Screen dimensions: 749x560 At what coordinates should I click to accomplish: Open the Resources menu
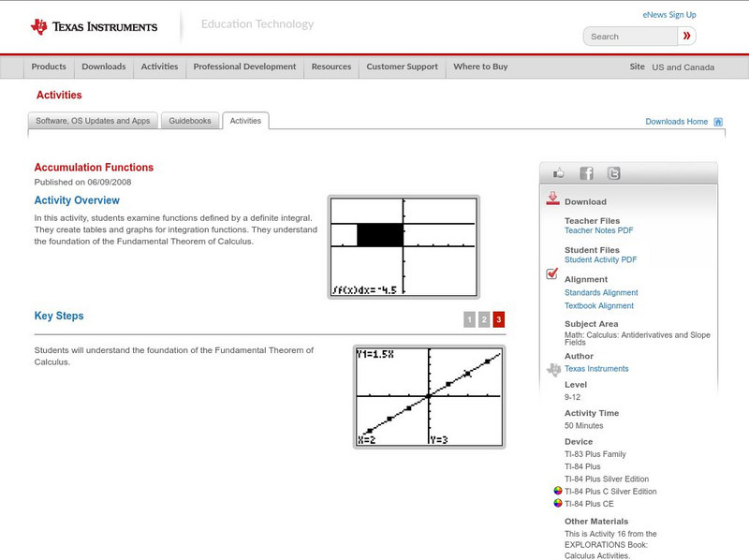tap(331, 66)
